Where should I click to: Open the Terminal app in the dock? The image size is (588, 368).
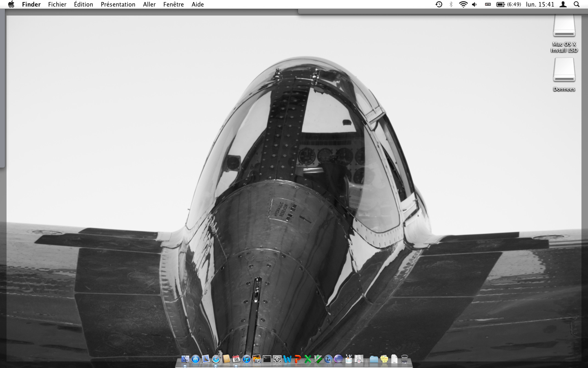(x=267, y=359)
